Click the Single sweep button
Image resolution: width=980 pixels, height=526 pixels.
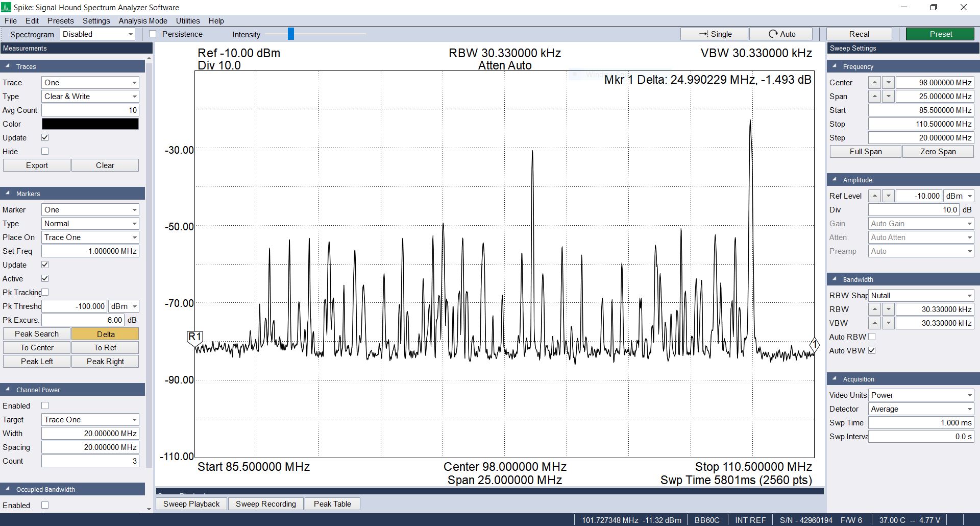tap(715, 34)
